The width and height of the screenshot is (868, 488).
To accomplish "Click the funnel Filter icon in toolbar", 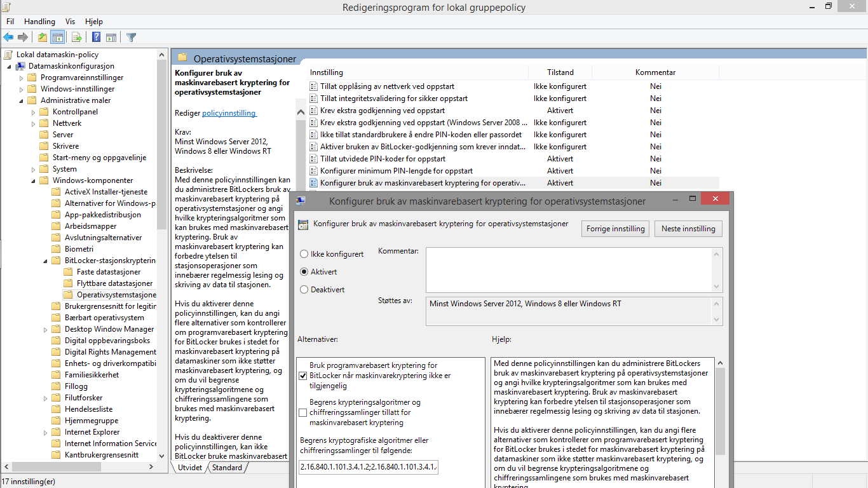I will (131, 37).
